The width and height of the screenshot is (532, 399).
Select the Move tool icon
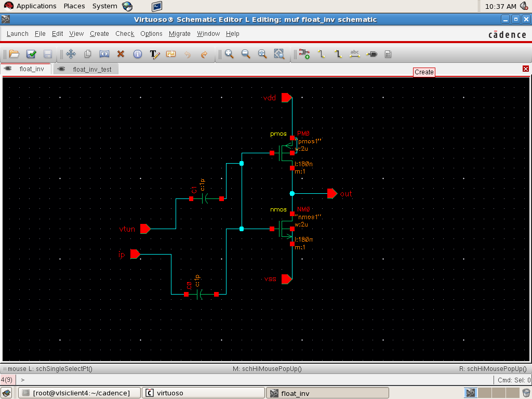71,54
